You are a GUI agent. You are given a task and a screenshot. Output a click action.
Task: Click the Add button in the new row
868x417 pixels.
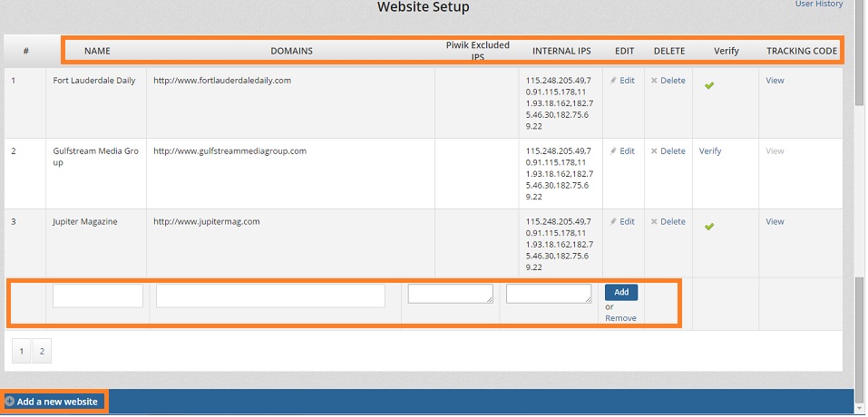click(621, 293)
